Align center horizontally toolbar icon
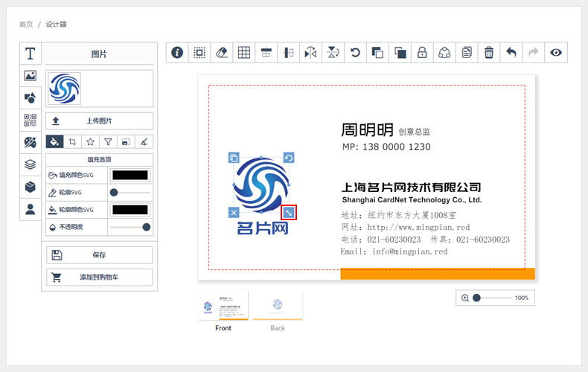Screen dimensions: 588x372 (266, 53)
